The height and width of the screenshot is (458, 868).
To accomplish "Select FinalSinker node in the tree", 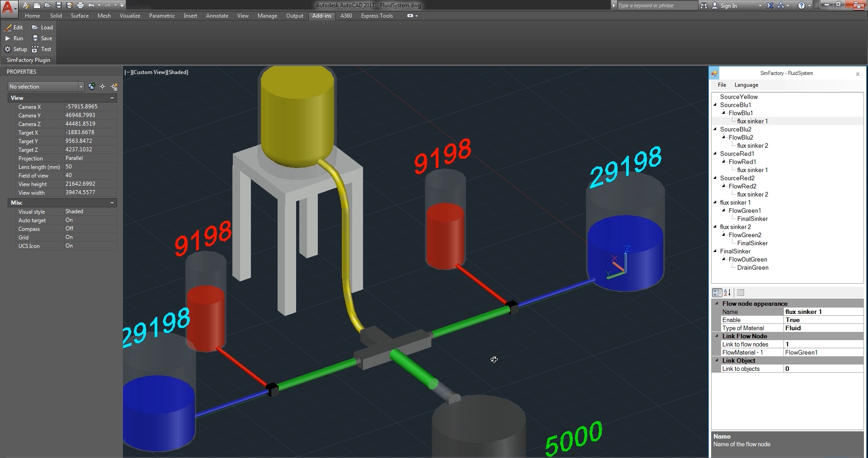I will point(735,251).
